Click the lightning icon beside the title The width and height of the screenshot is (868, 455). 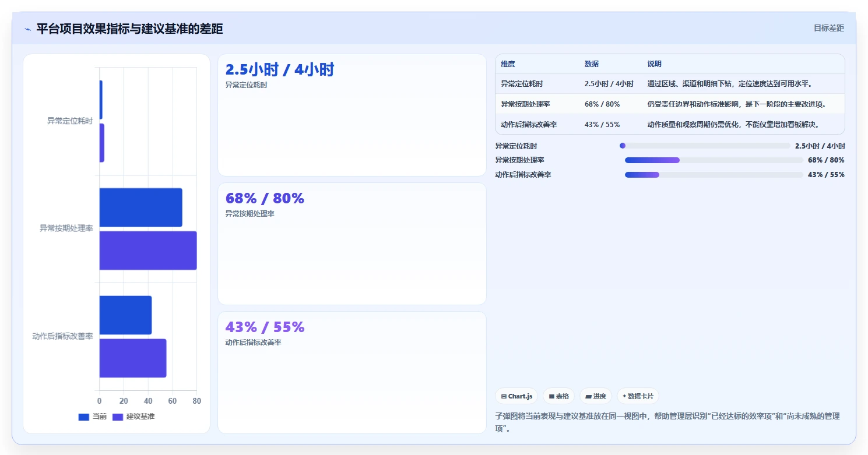(27, 29)
